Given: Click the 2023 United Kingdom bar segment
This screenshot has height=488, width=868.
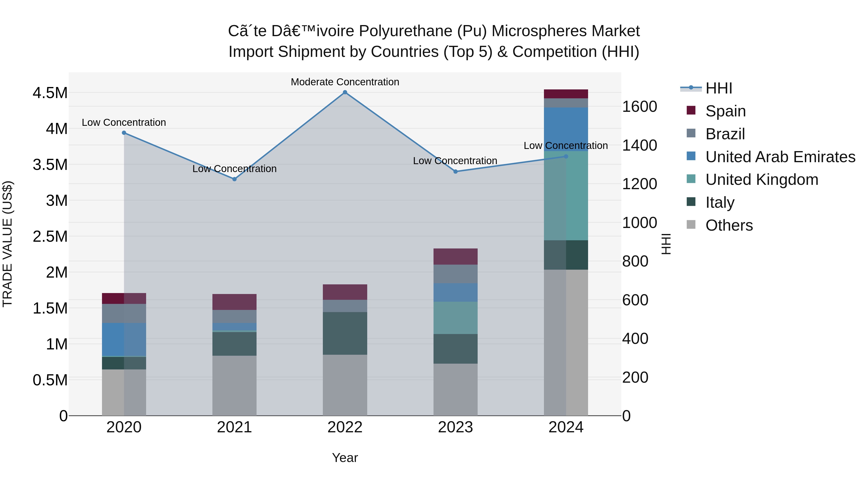Looking at the screenshot, I should (x=455, y=318).
